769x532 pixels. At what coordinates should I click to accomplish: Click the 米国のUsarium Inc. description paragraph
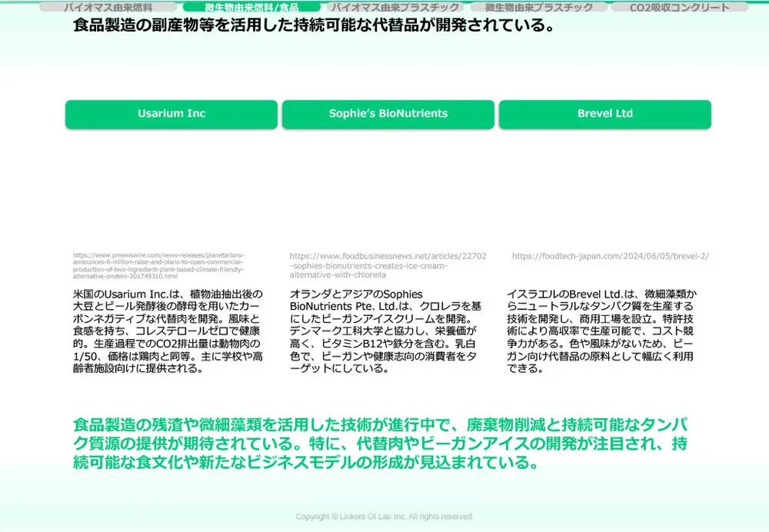coord(168,331)
